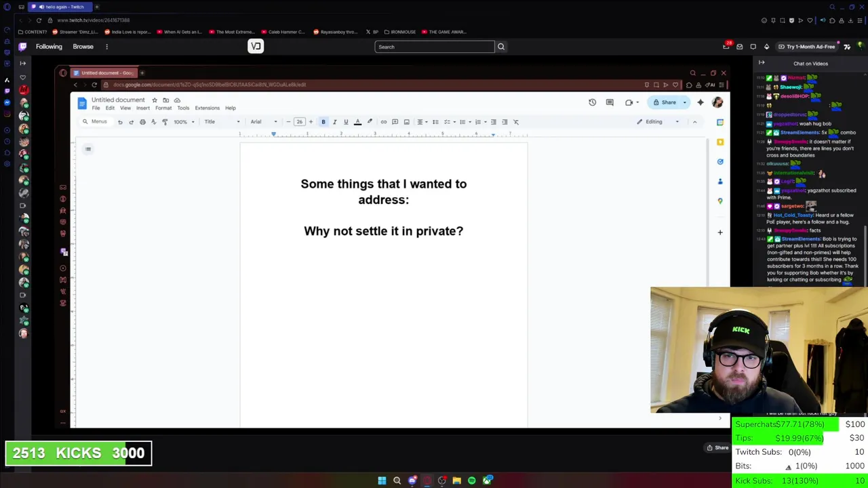Star the Untitled document
868x488 pixels.
click(155, 100)
